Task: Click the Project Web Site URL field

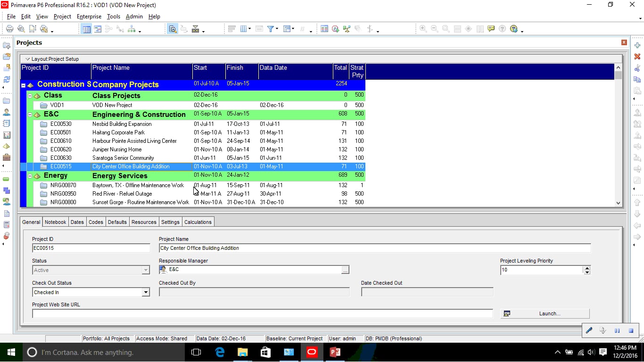Action: click(x=263, y=313)
